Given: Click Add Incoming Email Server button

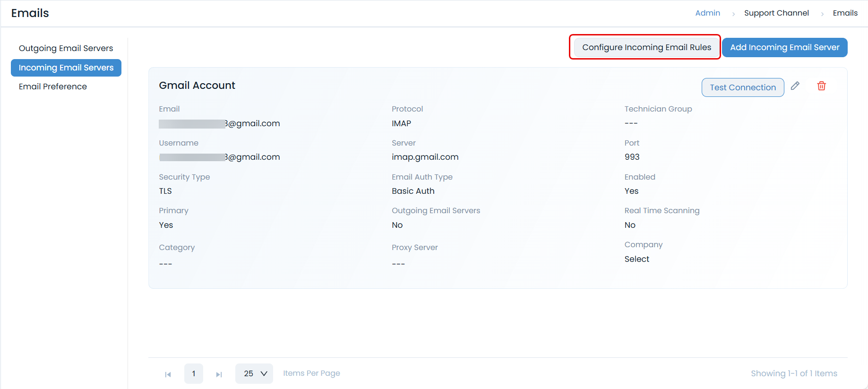Looking at the screenshot, I should [784, 47].
